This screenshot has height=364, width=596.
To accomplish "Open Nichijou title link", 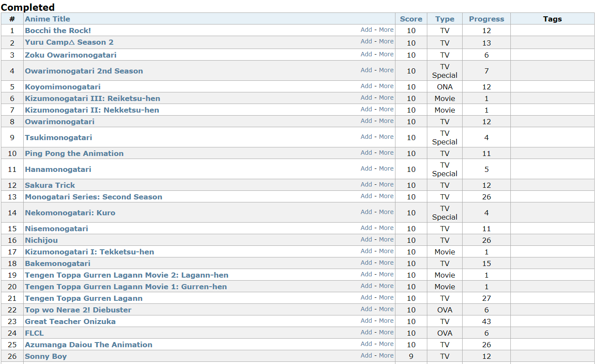I will [x=41, y=240].
